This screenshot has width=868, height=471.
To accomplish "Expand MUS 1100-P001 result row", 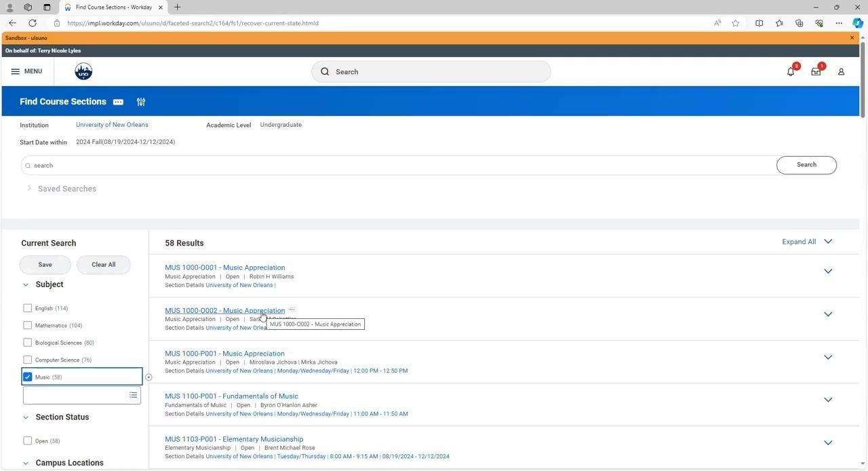I will tap(828, 400).
